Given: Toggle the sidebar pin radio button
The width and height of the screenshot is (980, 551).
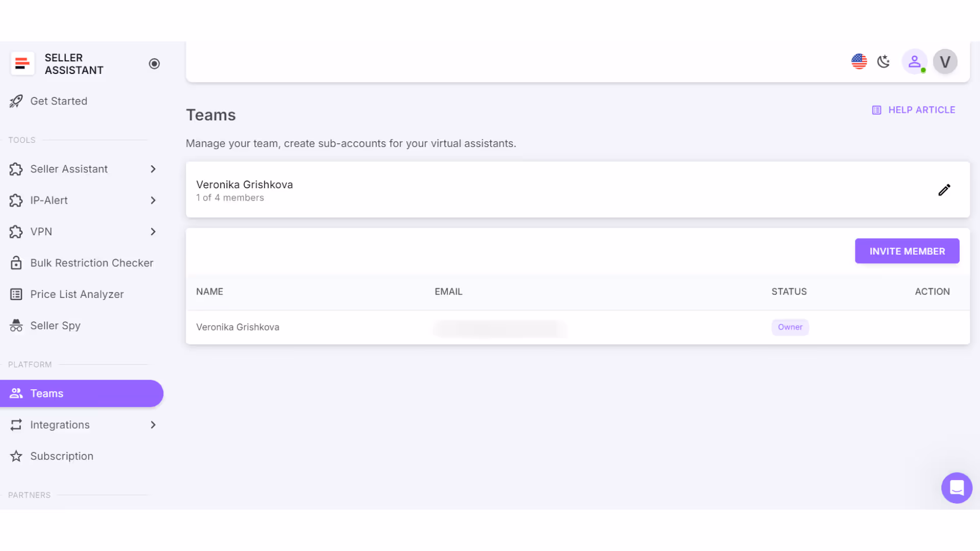Looking at the screenshot, I should coord(154,64).
